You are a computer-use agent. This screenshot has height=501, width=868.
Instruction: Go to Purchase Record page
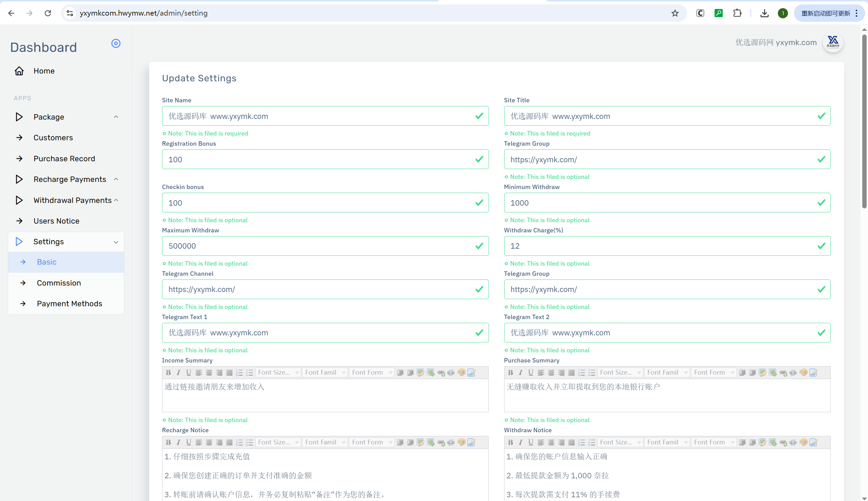coord(64,159)
